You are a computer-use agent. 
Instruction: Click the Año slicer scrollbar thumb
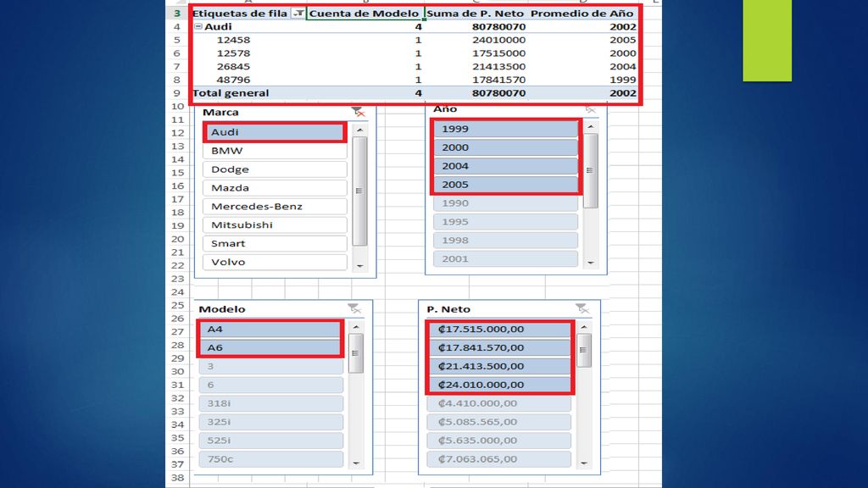[591, 170]
